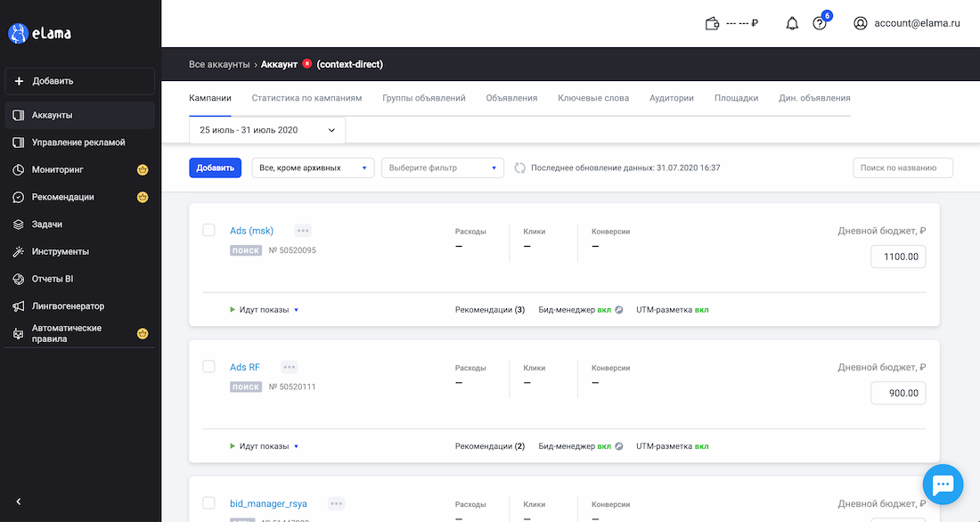Select the Ads (msk) campaign checkbox
The height and width of the screenshot is (522, 980).
click(208, 230)
